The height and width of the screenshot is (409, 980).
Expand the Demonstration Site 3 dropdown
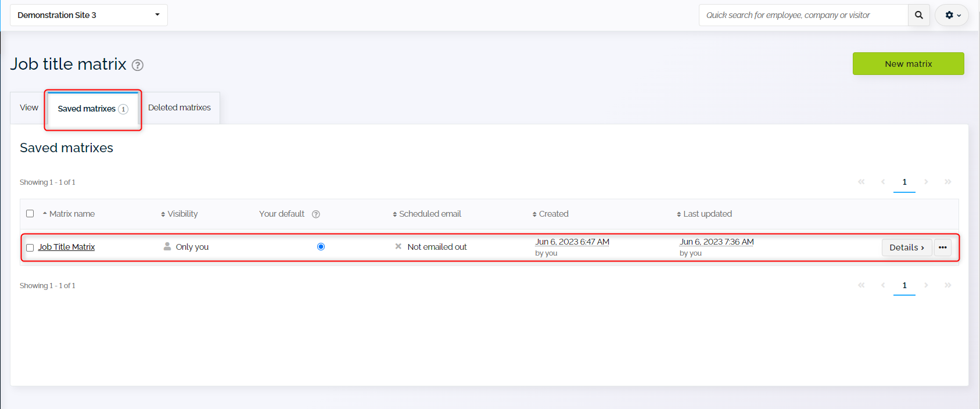coord(89,15)
